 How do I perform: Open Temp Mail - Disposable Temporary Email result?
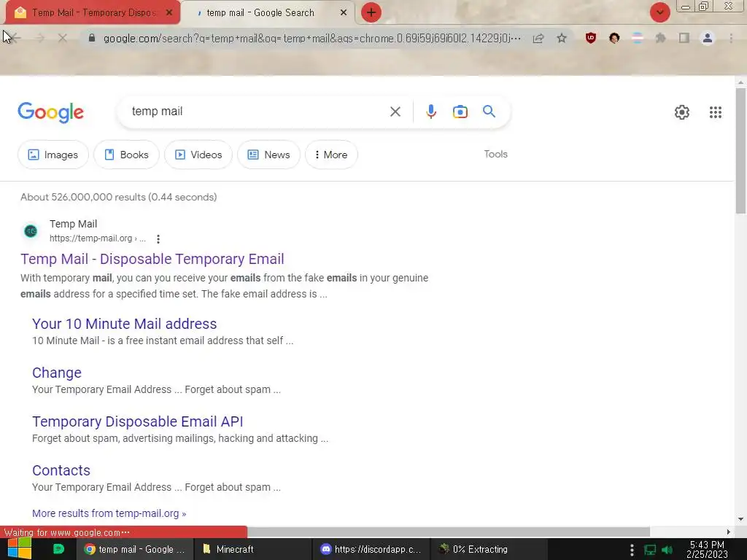(152, 259)
